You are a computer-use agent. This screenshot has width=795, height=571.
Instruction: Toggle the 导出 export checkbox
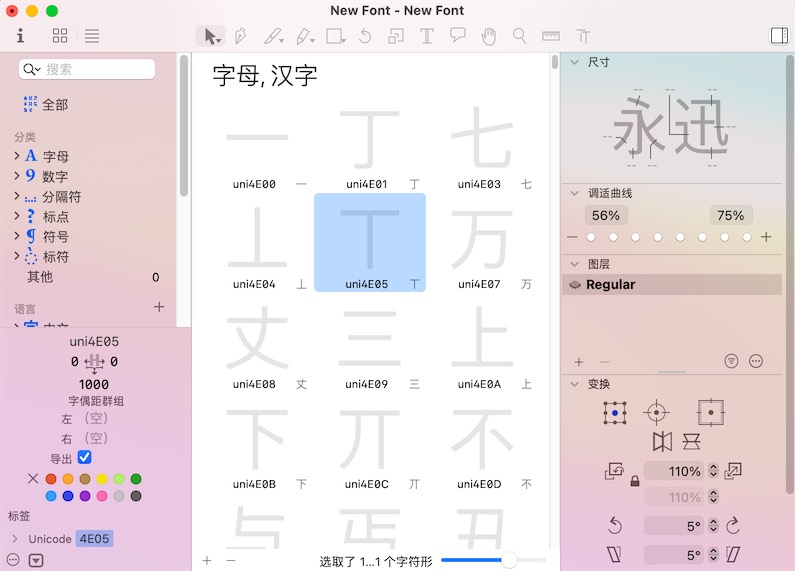point(85,457)
